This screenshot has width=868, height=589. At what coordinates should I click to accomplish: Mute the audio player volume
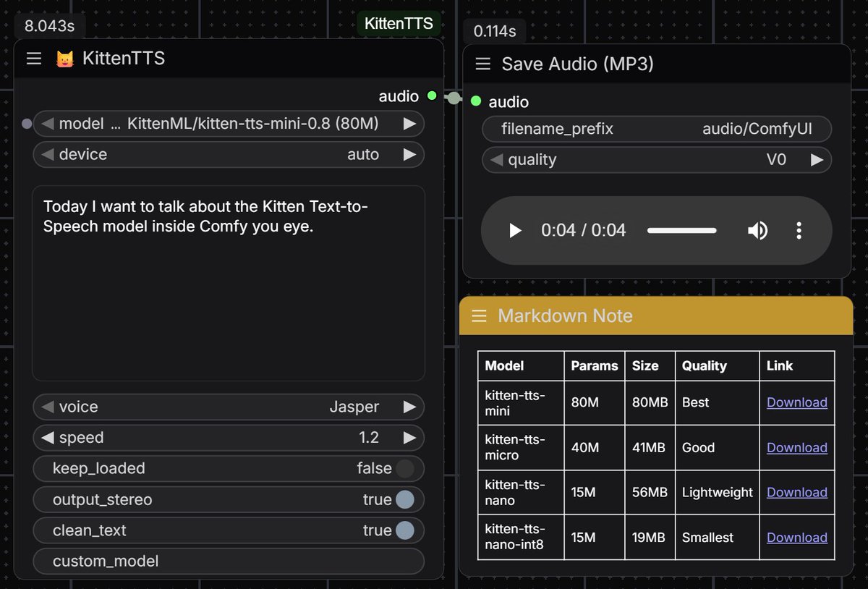757,231
